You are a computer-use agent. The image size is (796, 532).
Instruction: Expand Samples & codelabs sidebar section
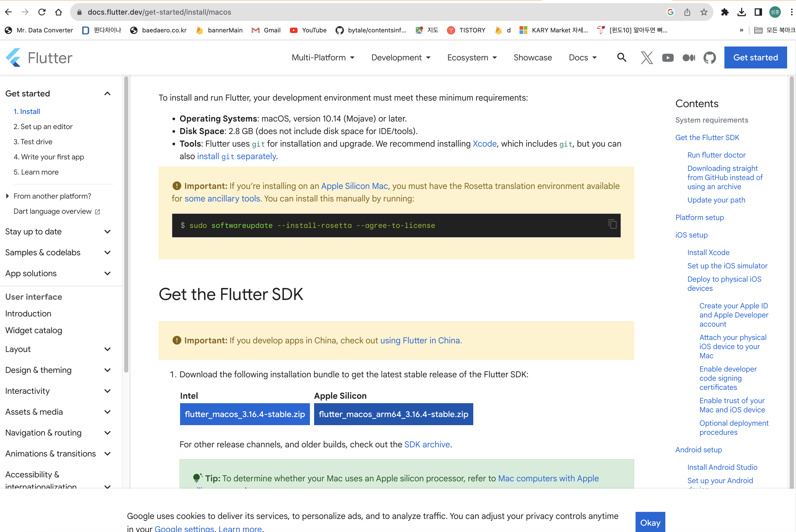click(107, 252)
